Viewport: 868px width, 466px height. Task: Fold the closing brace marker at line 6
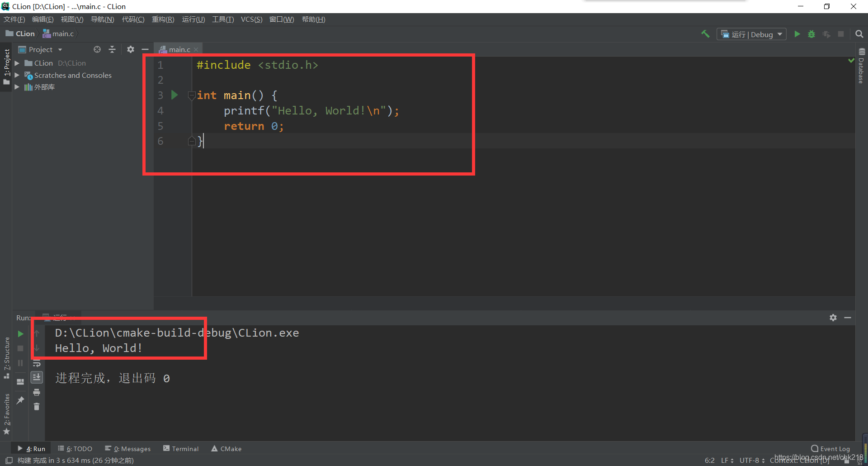point(192,141)
